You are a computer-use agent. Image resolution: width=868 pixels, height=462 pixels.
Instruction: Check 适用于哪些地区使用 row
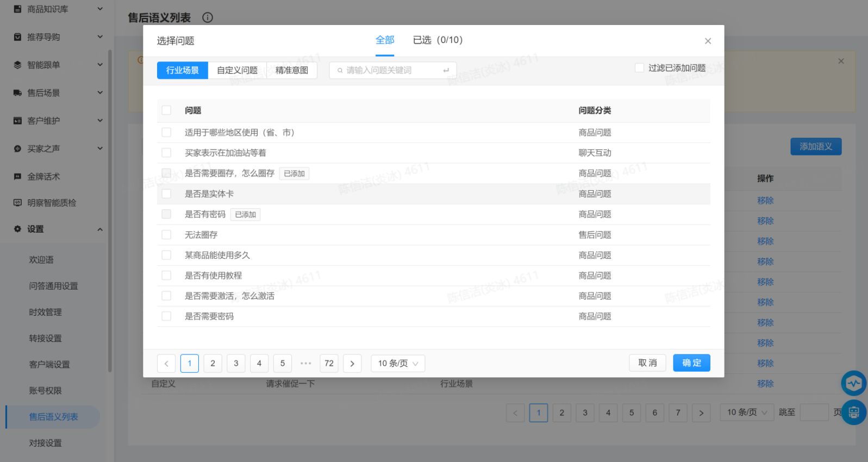click(166, 133)
